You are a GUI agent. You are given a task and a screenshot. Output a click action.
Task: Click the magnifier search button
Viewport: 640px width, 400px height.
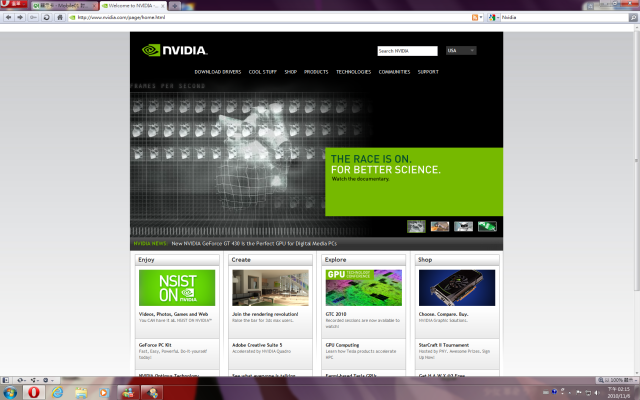click(x=633, y=18)
